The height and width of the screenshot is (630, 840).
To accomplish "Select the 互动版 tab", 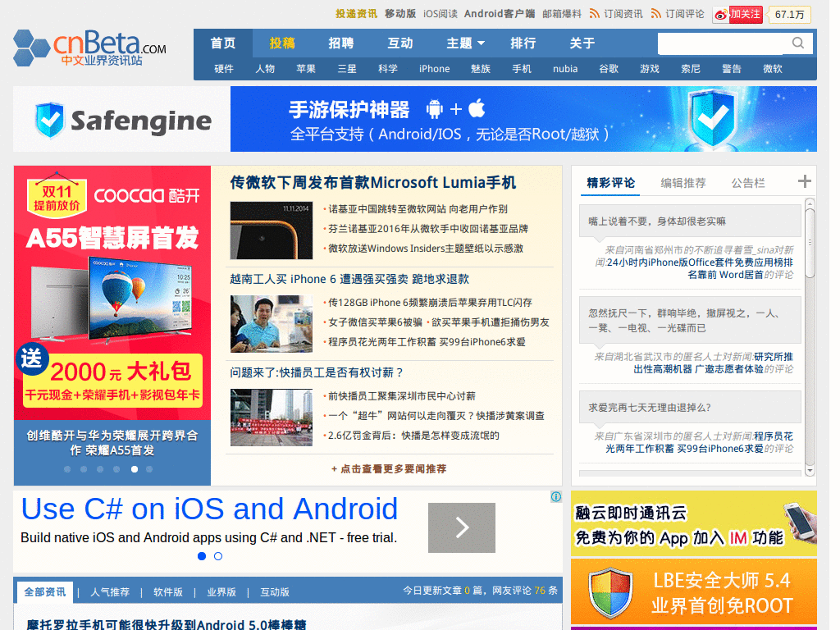I will [x=275, y=592].
